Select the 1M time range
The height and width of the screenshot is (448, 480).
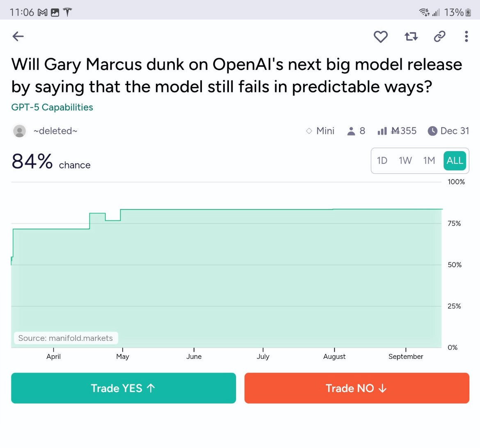click(x=429, y=161)
